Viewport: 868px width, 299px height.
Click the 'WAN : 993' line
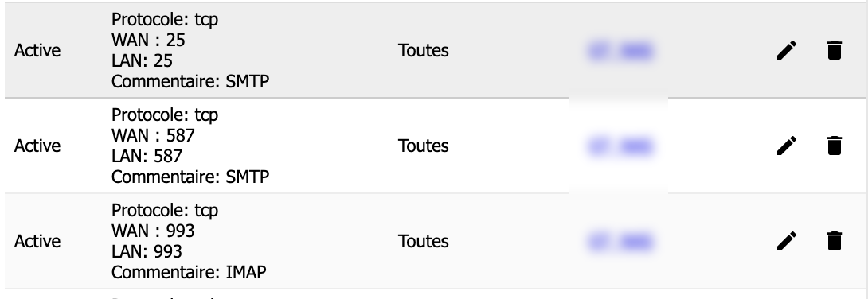153,231
